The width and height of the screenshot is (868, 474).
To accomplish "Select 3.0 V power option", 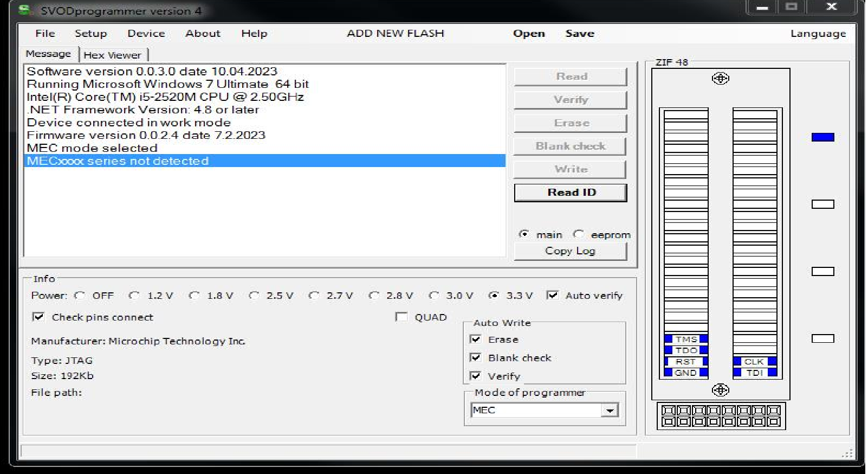I will (x=433, y=296).
